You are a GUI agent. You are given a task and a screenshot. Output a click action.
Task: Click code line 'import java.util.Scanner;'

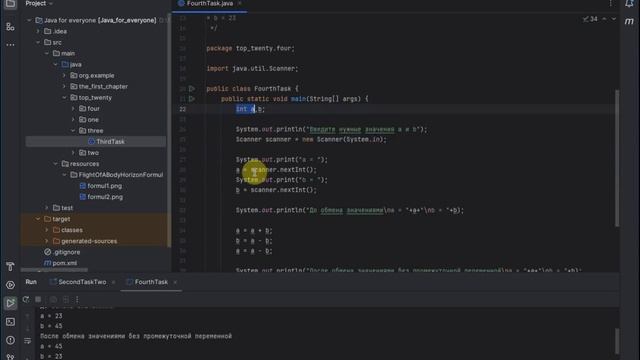pyautogui.click(x=252, y=69)
